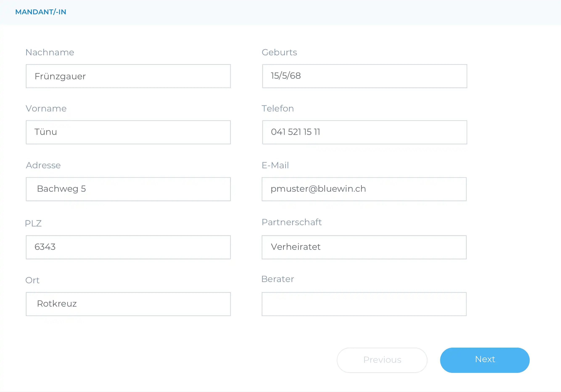Image resolution: width=561 pixels, height=392 pixels.
Task: Click the Nachname label
Action: (x=50, y=52)
